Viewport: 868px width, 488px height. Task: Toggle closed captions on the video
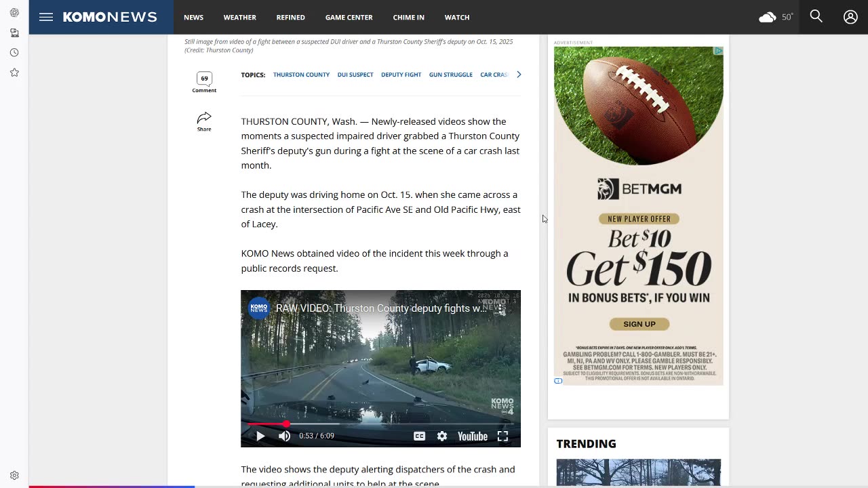coord(420,436)
